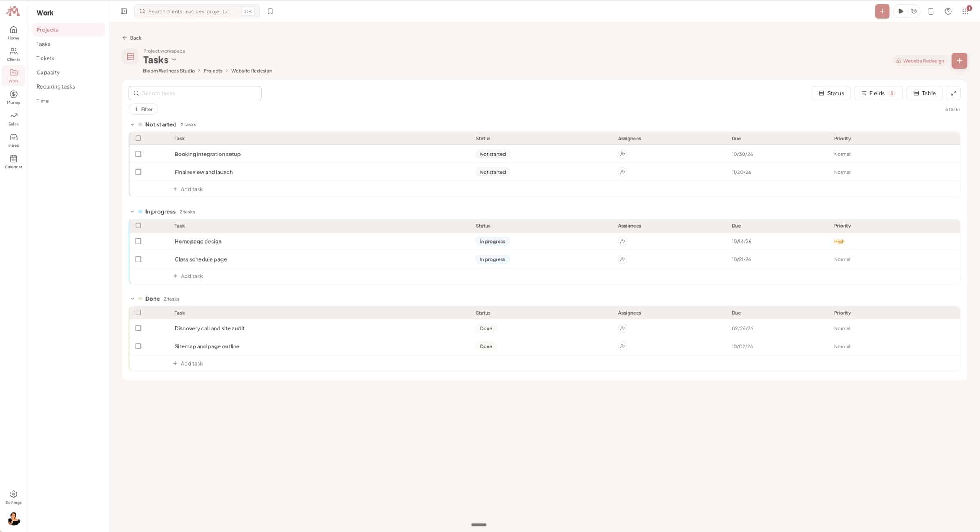Open apps grid with notification badge
This screenshot has width=980, height=532.
(x=965, y=11)
